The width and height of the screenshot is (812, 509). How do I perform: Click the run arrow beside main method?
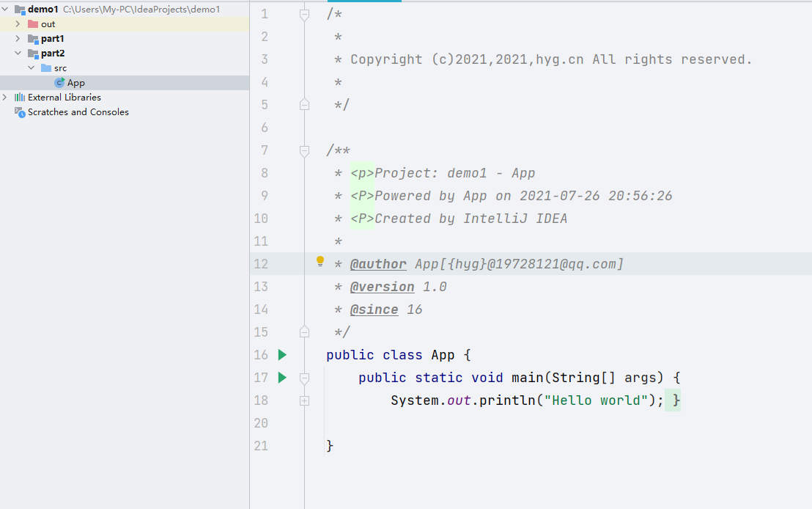click(x=282, y=378)
